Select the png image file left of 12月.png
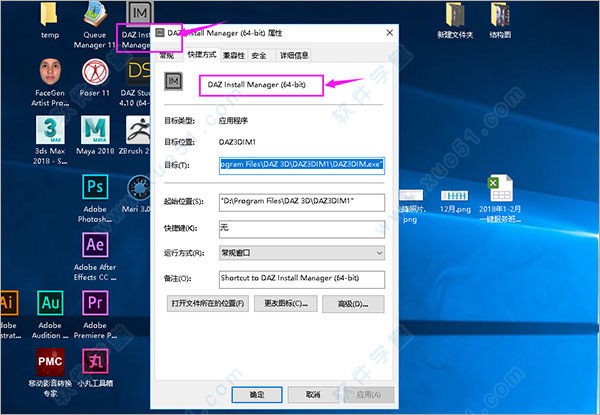This screenshot has height=415, width=600. click(x=411, y=206)
